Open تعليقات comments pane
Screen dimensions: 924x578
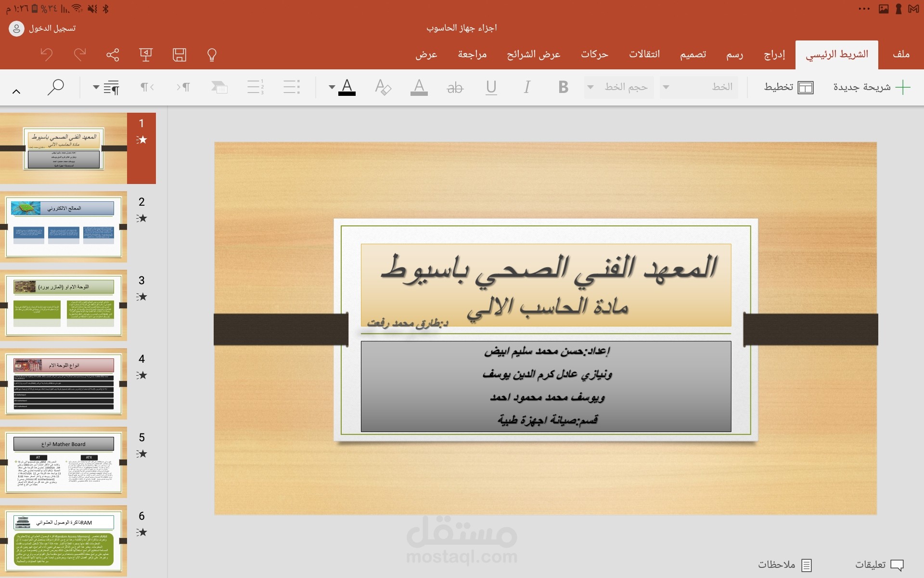879,565
